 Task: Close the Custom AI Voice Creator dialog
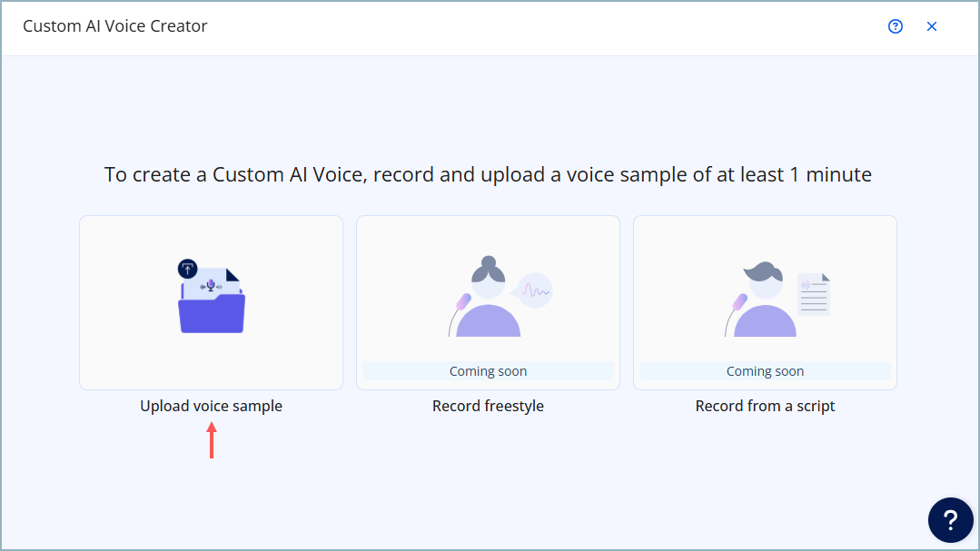click(x=931, y=26)
